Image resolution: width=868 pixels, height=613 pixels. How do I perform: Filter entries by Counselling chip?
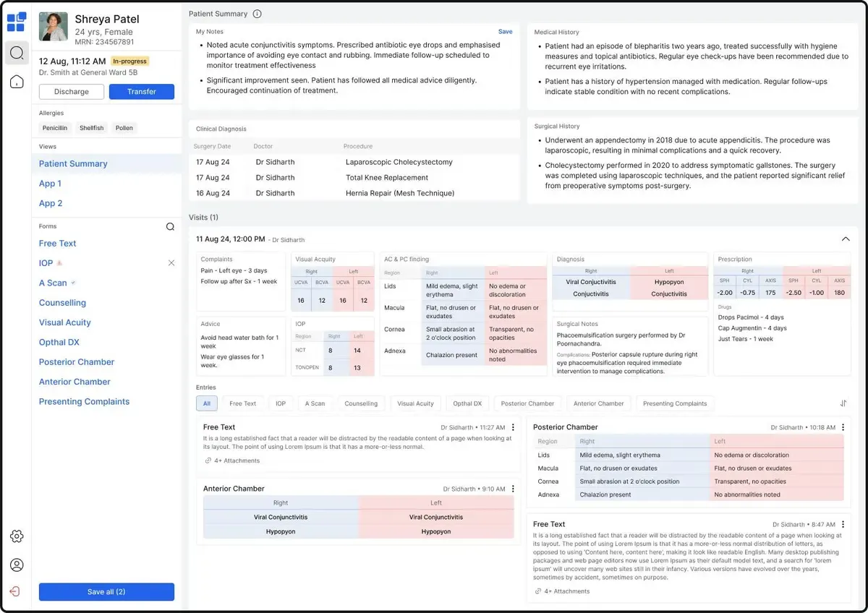click(x=361, y=403)
